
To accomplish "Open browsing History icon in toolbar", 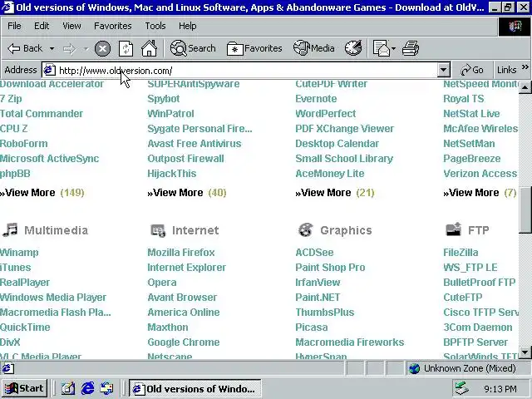I will click(353, 48).
